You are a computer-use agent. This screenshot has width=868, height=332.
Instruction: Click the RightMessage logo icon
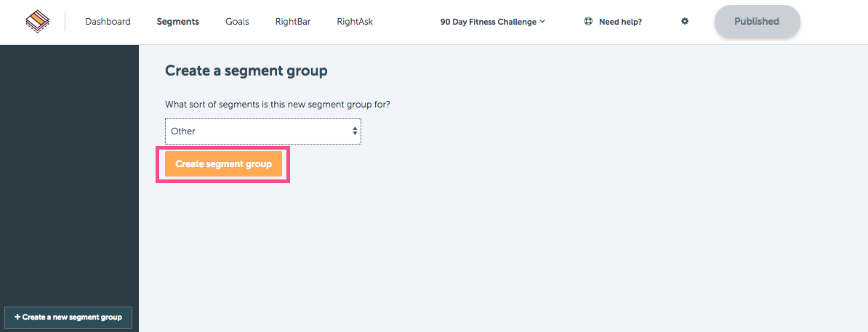point(37,22)
